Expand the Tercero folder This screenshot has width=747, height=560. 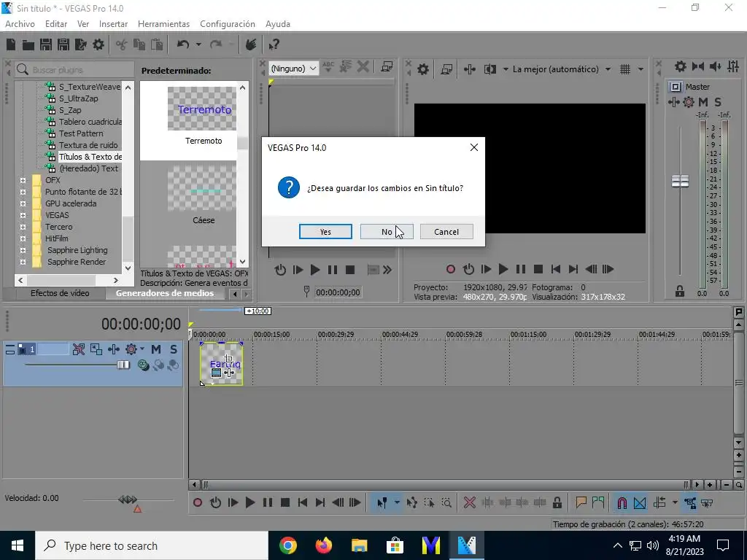[x=23, y=227]
